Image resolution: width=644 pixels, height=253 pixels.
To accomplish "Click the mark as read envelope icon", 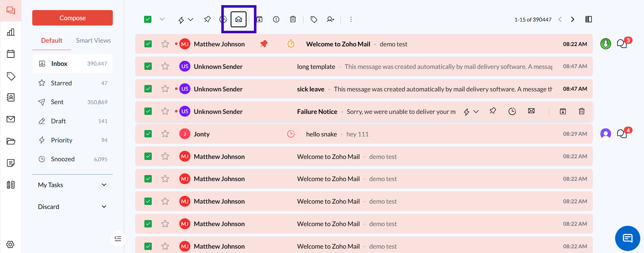I will tap(238, 19).
